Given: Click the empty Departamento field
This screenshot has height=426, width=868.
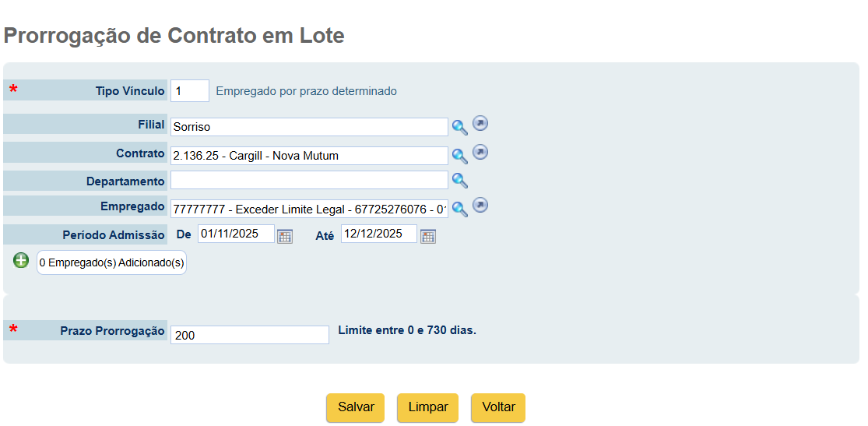Looking at the screenshot, I should point(310,180).
